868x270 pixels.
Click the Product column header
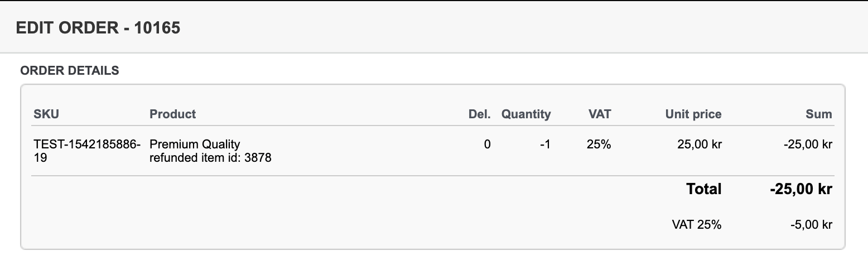172,114
